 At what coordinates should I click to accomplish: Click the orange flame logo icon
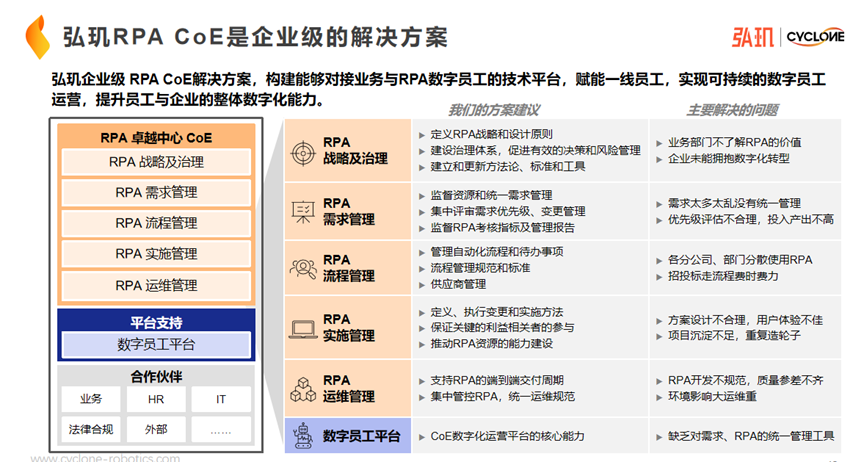(37, 37)
